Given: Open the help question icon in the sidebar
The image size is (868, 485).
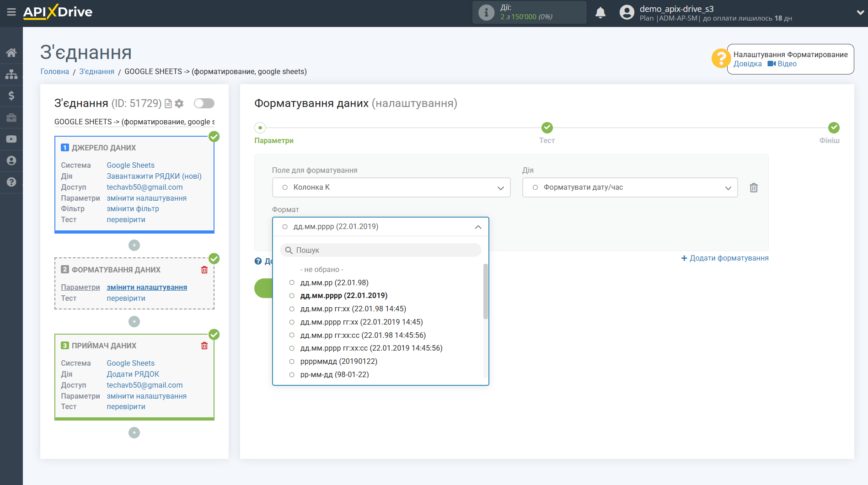Looking at the screenshot, I should (x=11, y=182).
